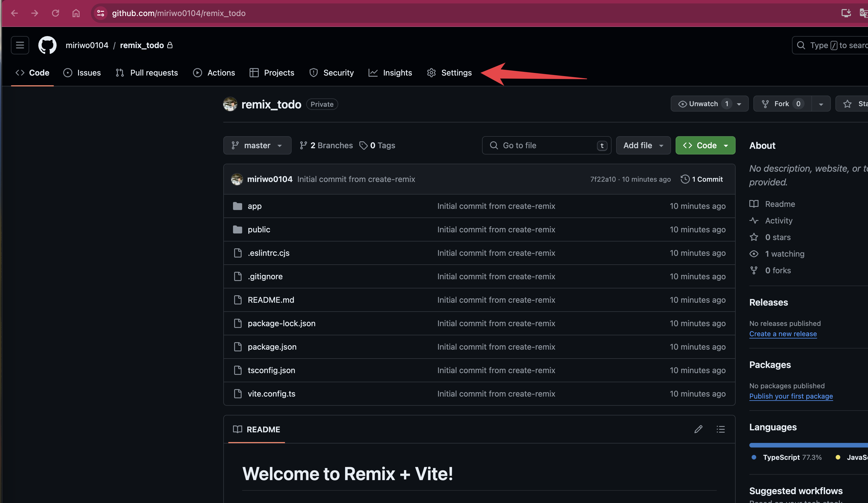Open the Pull requests tab

(x=147, y=73)
